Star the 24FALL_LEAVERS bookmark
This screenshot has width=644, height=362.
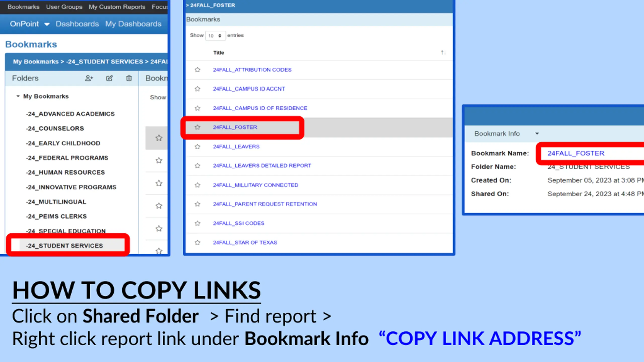198,147
